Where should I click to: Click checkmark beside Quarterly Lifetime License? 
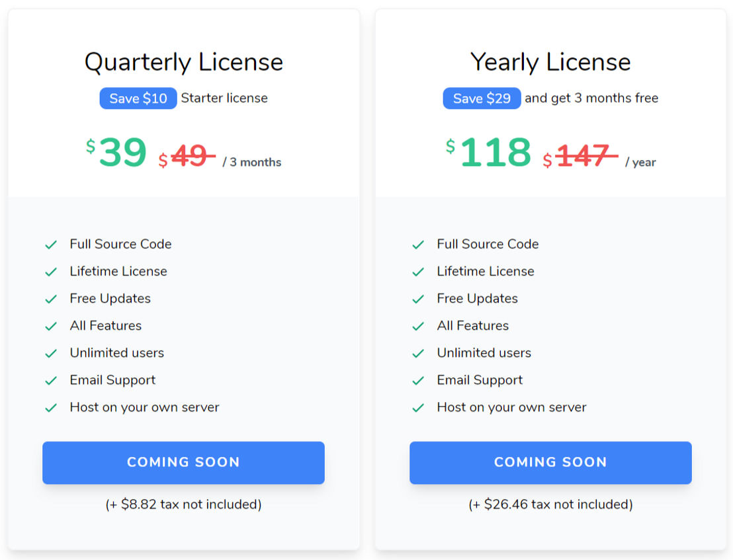[x=51, y=271]
